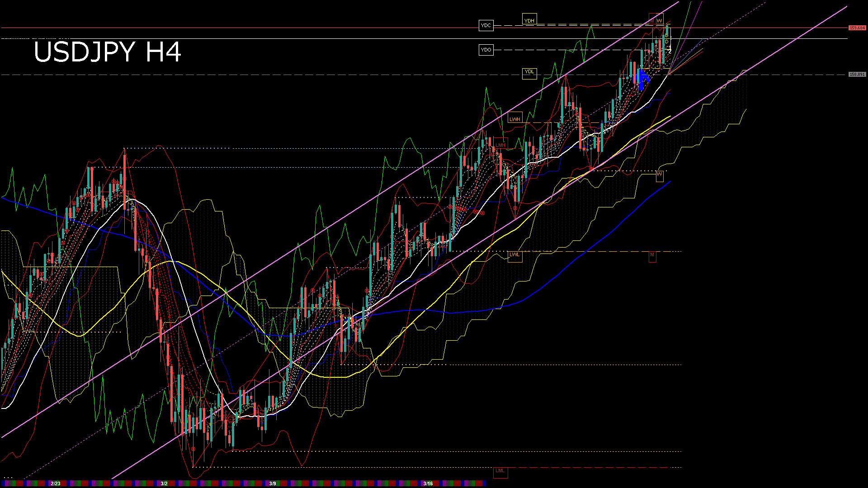Viewport: 868px width, 488px height.
Task: Select the LML last-month-low marker
Action: pyautogui.click(x=500, y=471)
